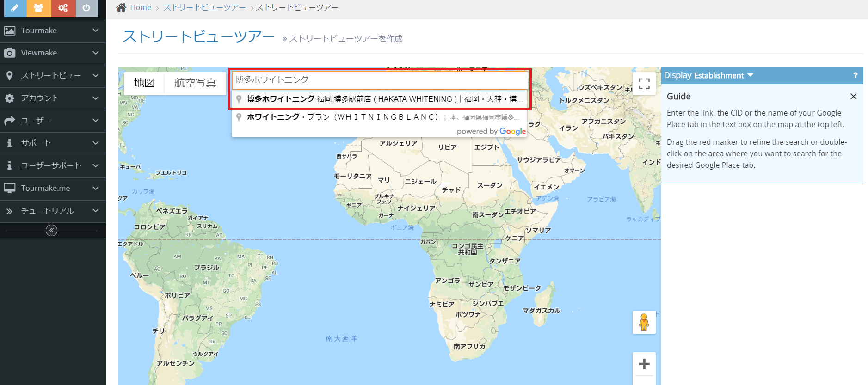
Task: Click the question mark help icon
Action: [x=855, y=75]
